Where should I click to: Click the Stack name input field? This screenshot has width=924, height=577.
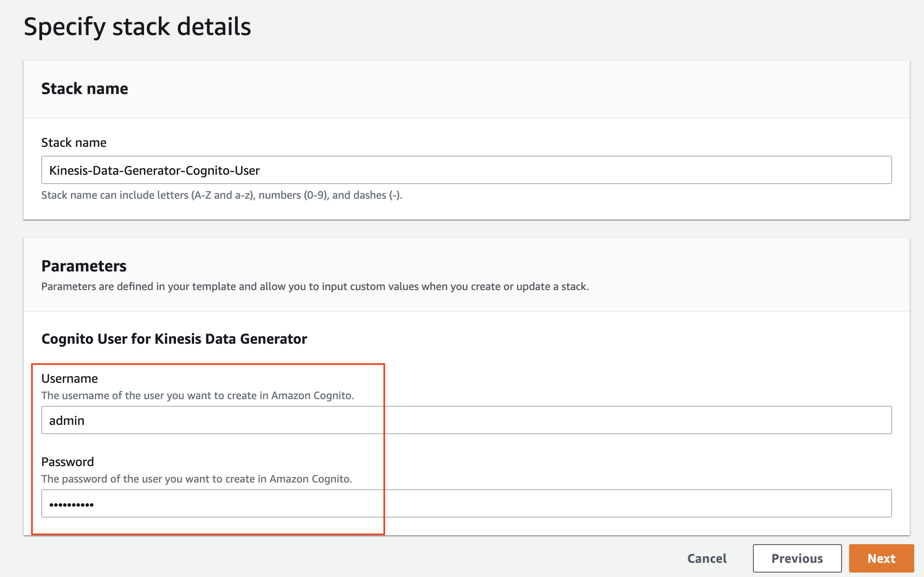pos(466,170)
